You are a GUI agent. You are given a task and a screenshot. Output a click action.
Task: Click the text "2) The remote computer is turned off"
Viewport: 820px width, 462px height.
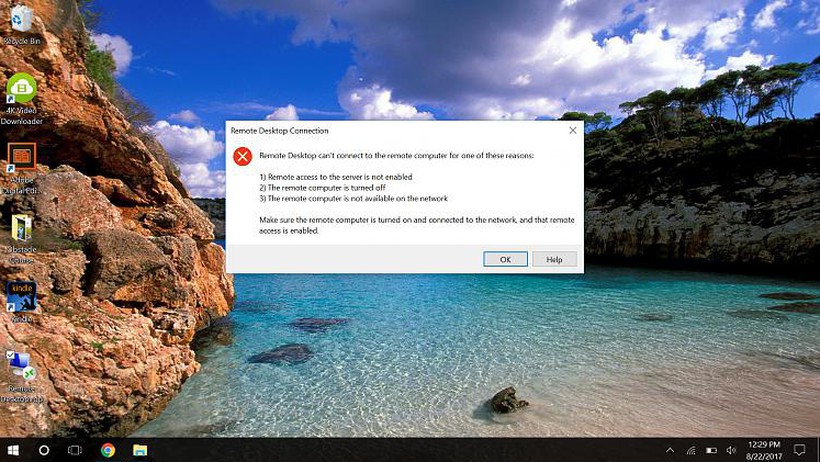[x=323, y=187]
